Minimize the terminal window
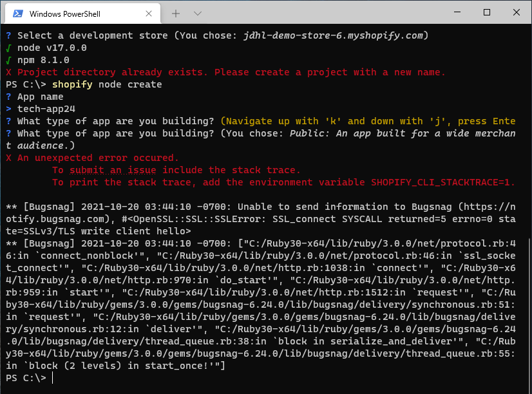 pos(458,13)
